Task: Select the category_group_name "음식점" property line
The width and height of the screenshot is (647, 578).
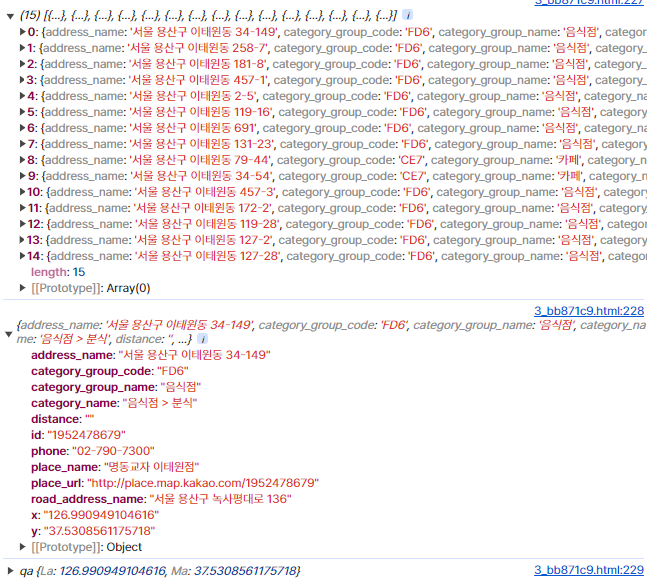Action: 116,387
